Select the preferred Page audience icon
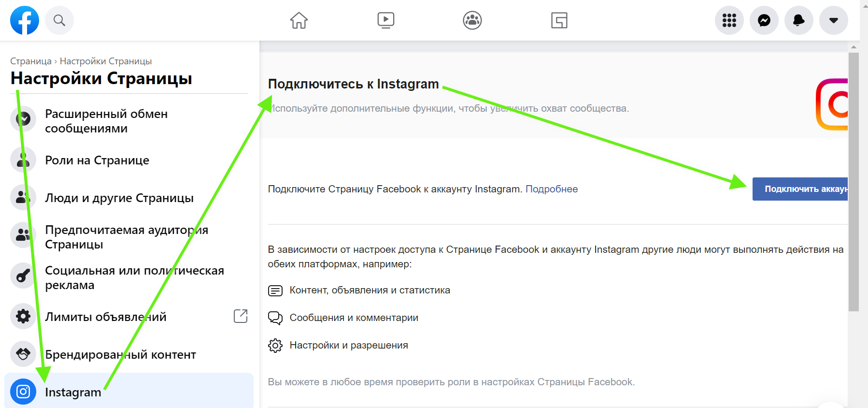The width and height of the screenshot is (868, 408). pos(23,235)
